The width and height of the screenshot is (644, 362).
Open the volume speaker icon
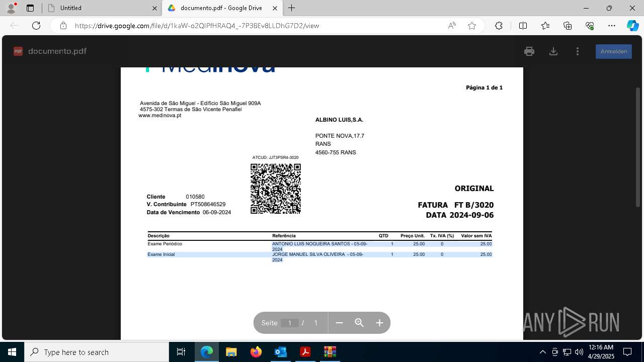[579, 352]
